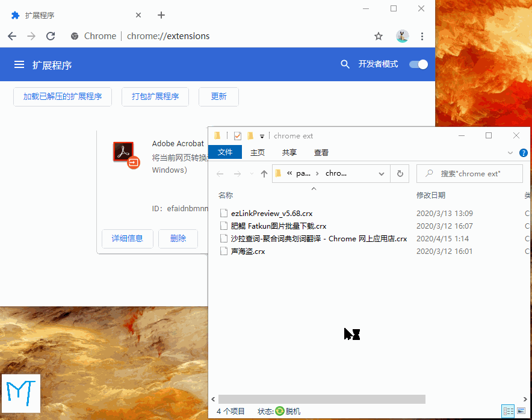Viewport: 532px width, 420px height.
Task: Navigate up one folder level in File Explorer
Action: coord(264,173)
